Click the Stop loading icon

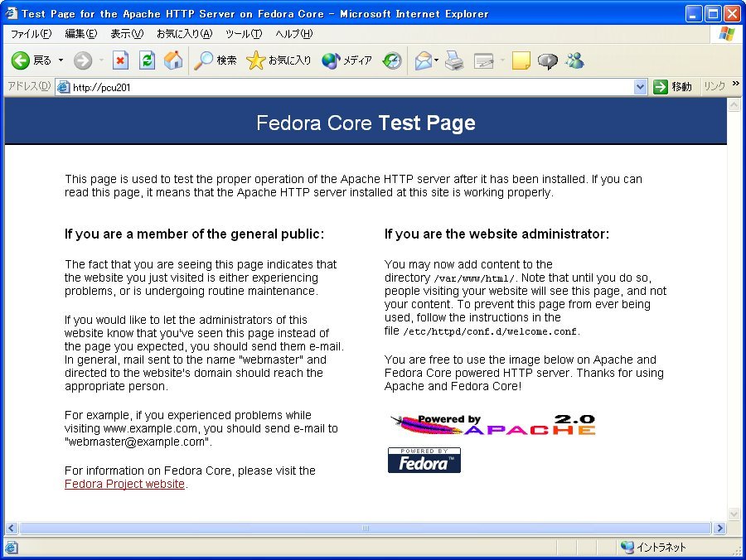pos(120,60)
